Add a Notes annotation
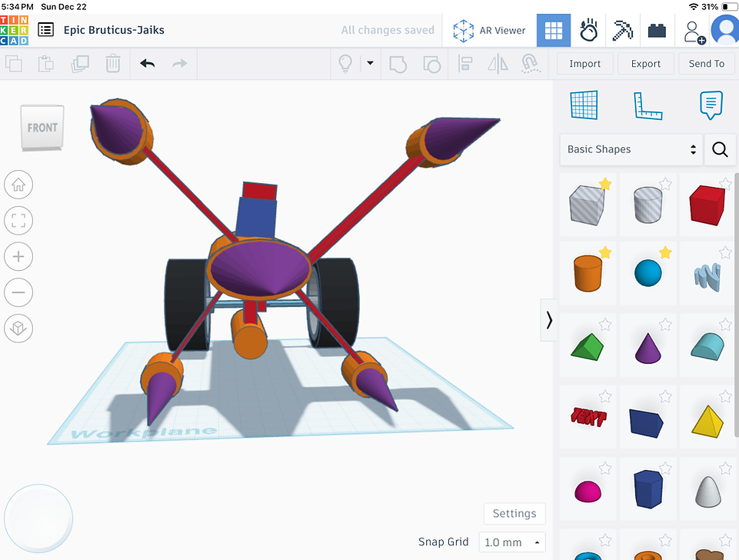The height and width of the screenshot is (560, 739). coord(711,105)
